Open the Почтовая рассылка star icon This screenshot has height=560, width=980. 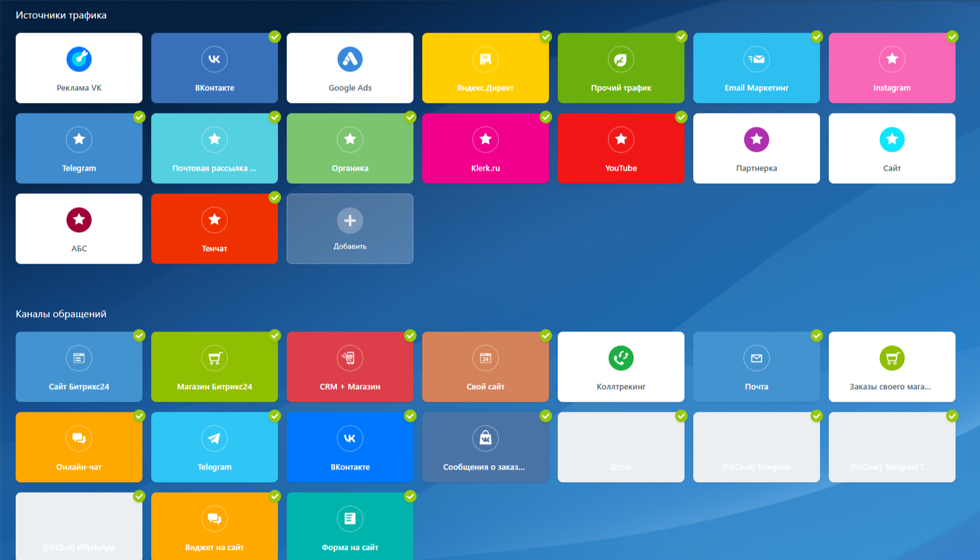coord(215,139)
